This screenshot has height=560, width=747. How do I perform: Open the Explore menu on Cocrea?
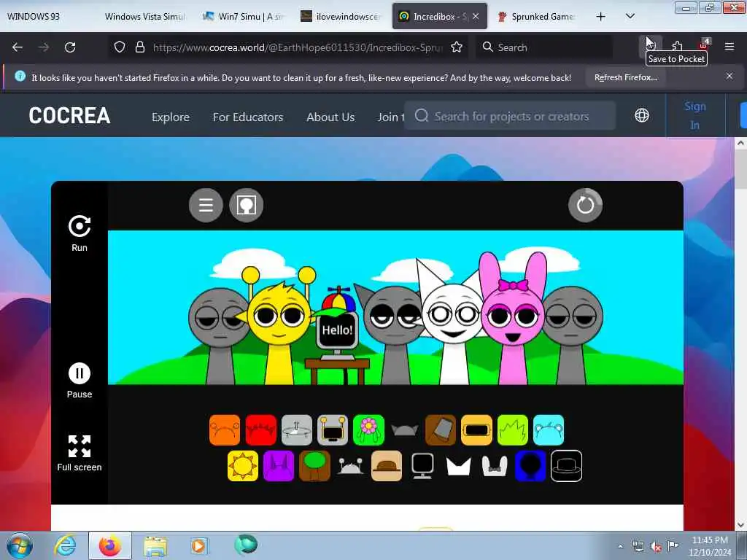[x=171, y=117]
